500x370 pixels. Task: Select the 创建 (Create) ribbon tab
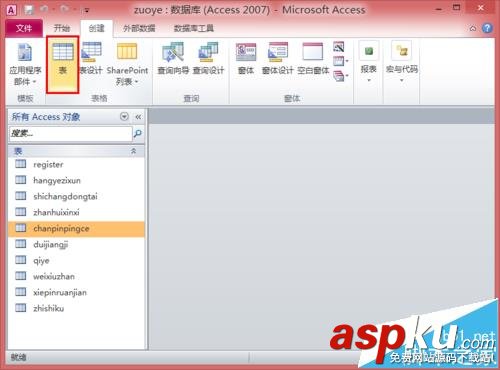coord(97,28)
